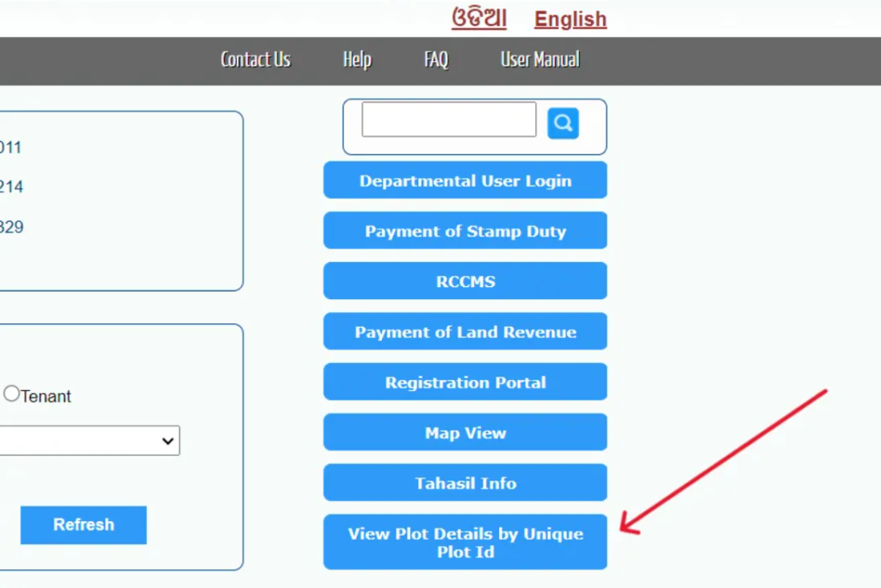This screenshot has height=588, width=881.
Task: View Plot Details by Unique Plot Id
Action: [465, 542]
